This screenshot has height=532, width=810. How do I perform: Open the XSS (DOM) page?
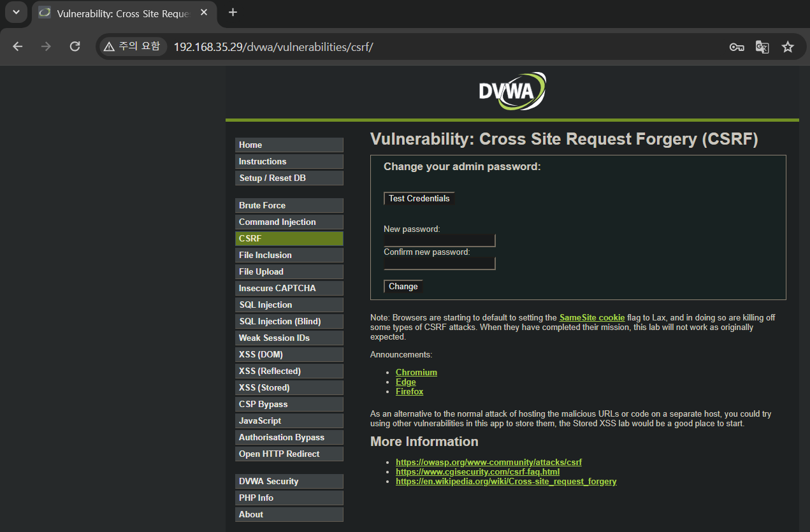pos(289,355)
